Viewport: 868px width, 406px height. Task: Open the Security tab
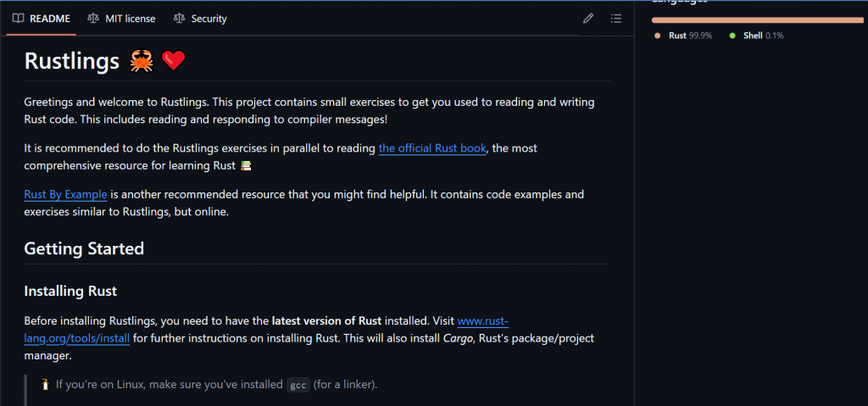pos(200,19)
